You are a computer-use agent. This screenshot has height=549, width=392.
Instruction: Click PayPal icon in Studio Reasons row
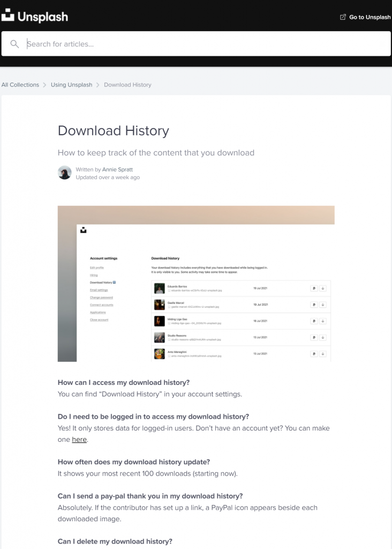[x=313, y=338]
